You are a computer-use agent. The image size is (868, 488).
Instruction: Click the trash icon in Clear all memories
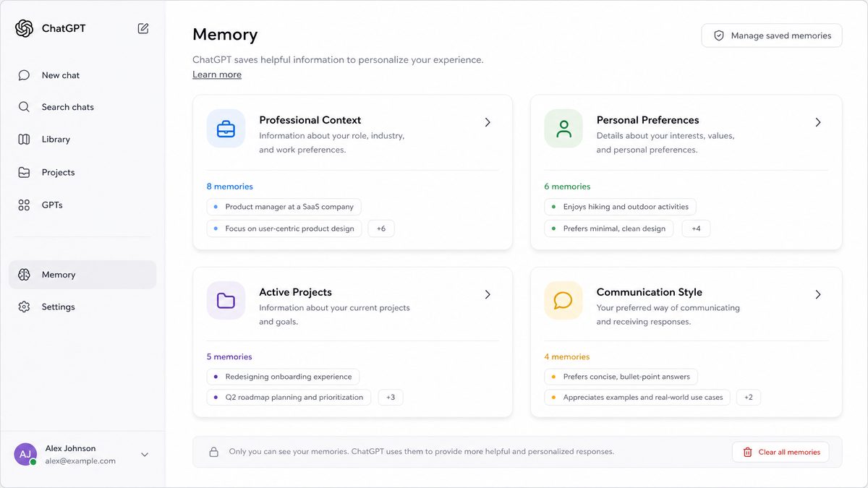pos(748,452)
